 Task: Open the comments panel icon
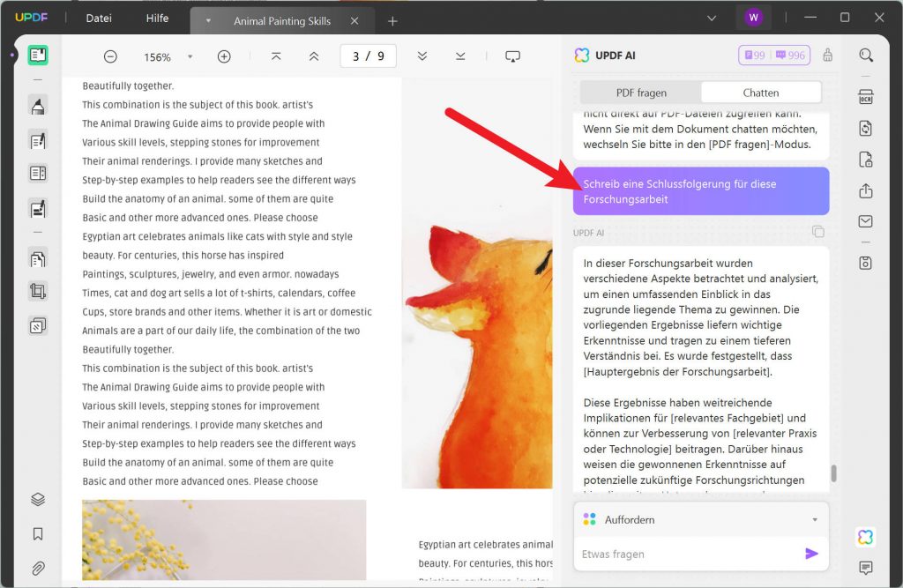(x=866, y=568)
